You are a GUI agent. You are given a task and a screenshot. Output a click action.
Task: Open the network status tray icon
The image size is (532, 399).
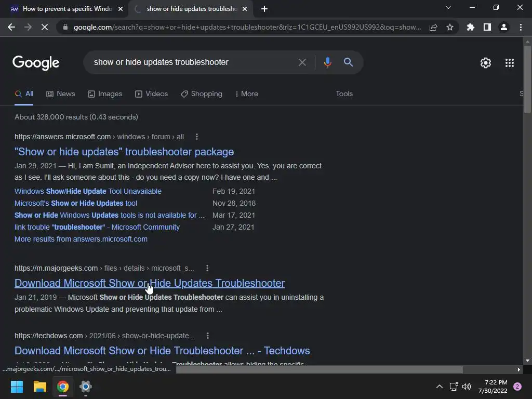click(454, 387)
